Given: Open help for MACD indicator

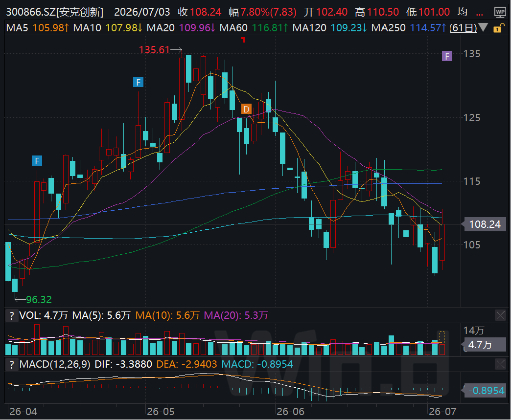Looking at the screenshot, I should (x=12, y=364).
